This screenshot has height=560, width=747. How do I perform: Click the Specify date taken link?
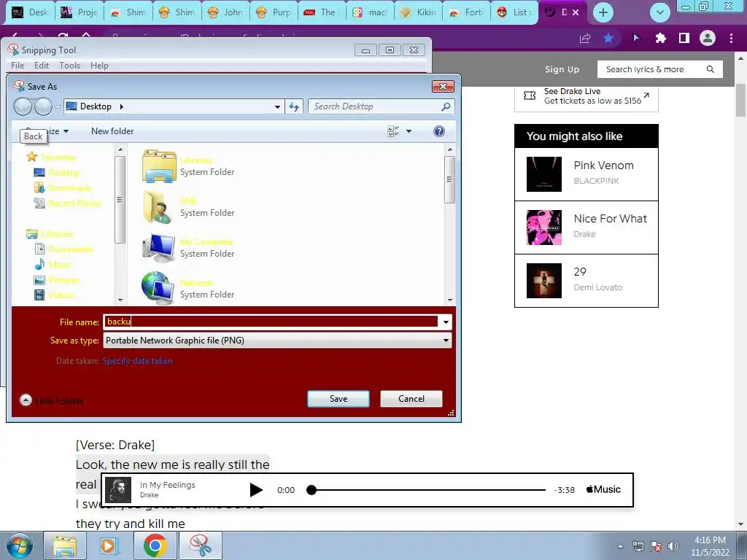point(137,361)
